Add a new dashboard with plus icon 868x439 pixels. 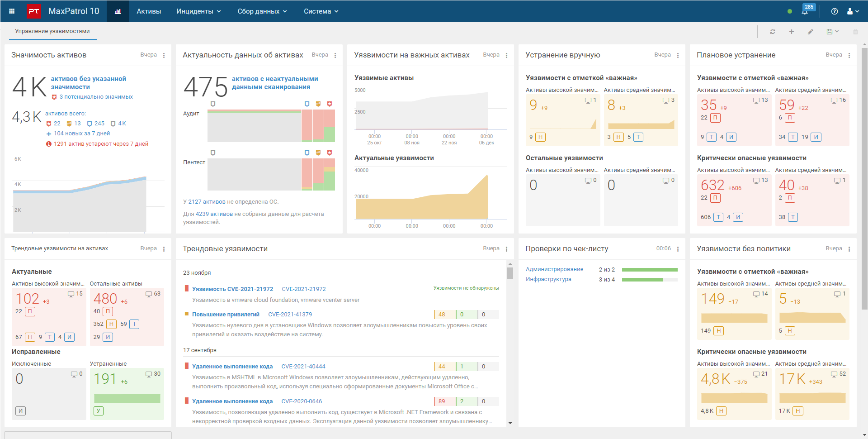click(x=792, y=32)
